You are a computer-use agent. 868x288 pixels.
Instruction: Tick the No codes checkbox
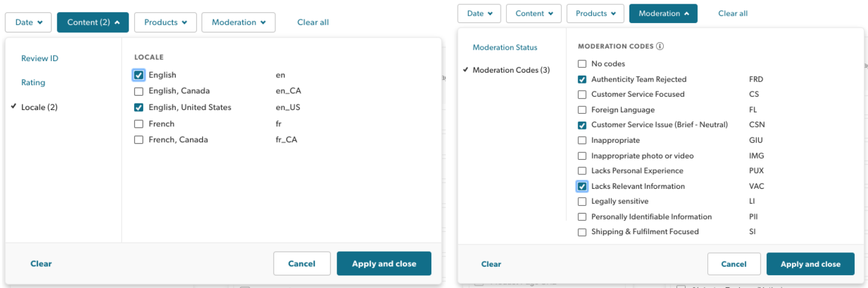coord(582,64)
